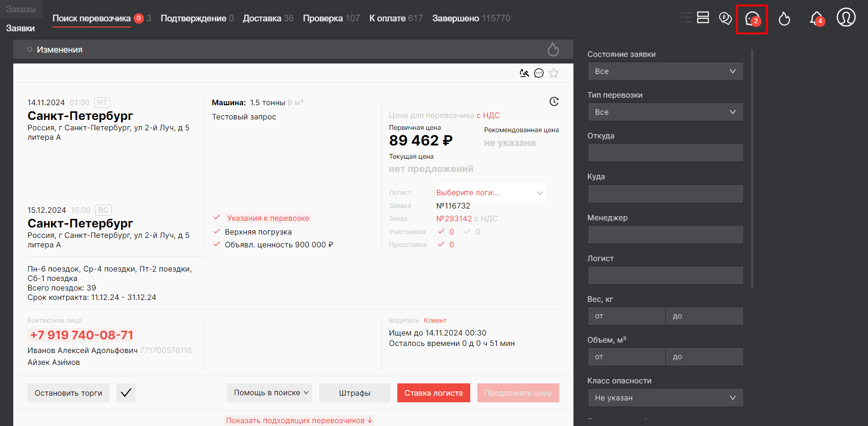Open Состояние заявки dropdown
868x426 pixels.
point(665,71)
